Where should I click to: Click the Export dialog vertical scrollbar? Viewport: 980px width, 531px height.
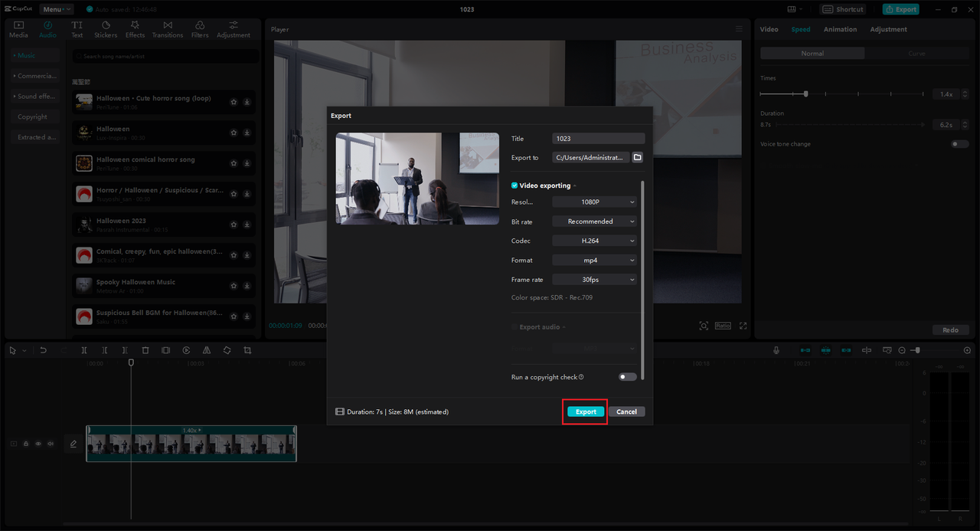pos(642,280)
